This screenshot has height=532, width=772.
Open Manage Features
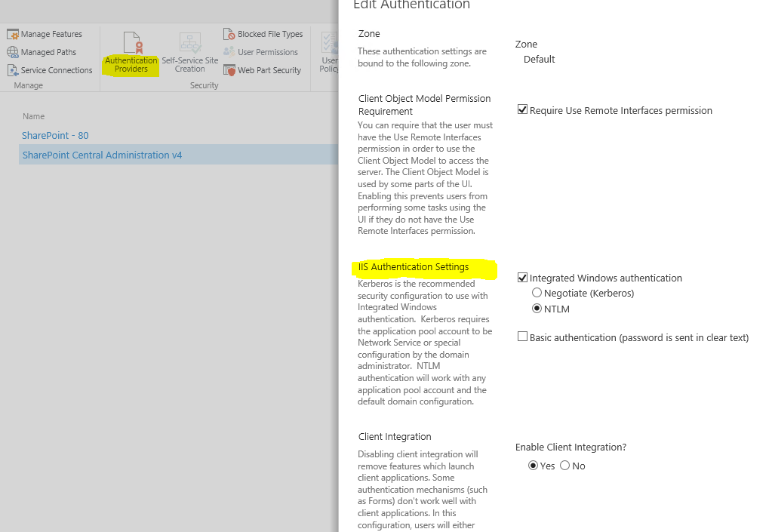[x=47, y=33]
